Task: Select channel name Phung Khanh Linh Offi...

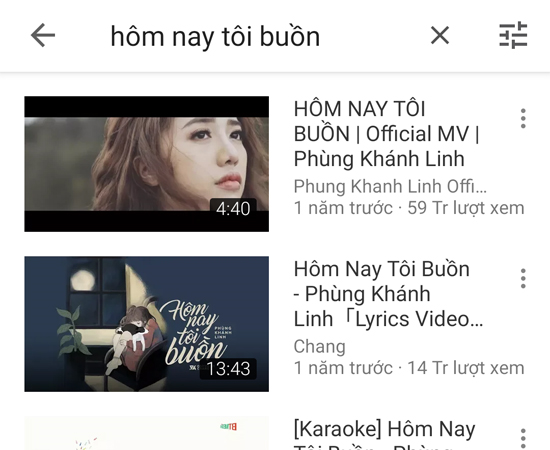Action: 390,186
